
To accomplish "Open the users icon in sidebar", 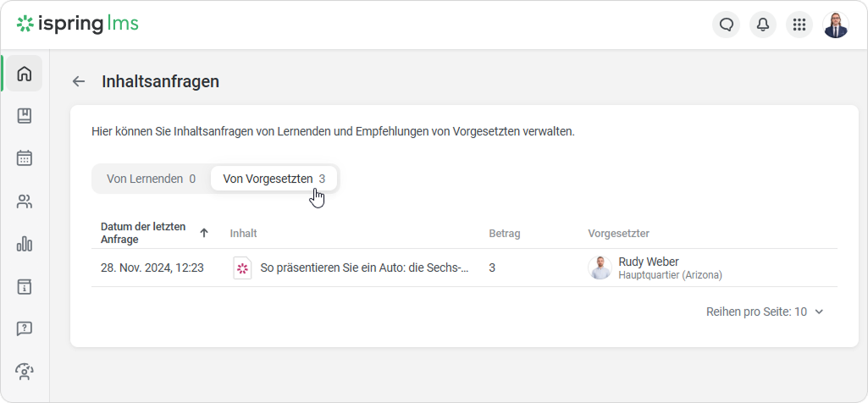I will pos(24,201).
